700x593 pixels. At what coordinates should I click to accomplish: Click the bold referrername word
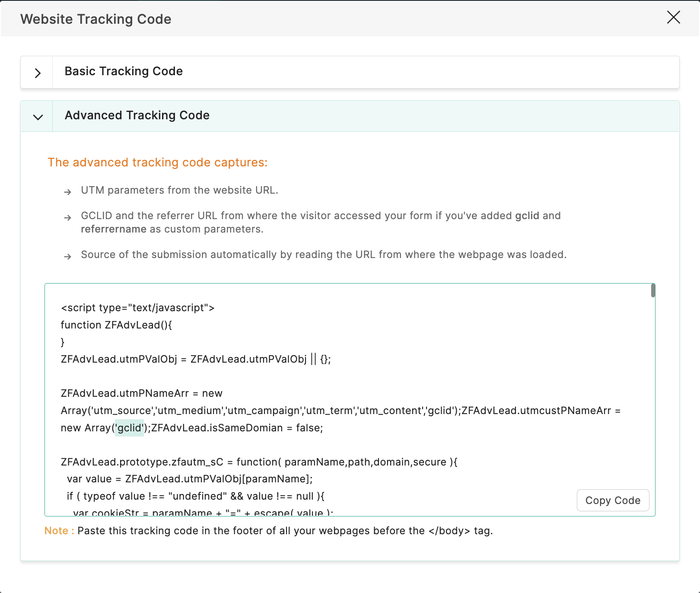coord(114,229)
